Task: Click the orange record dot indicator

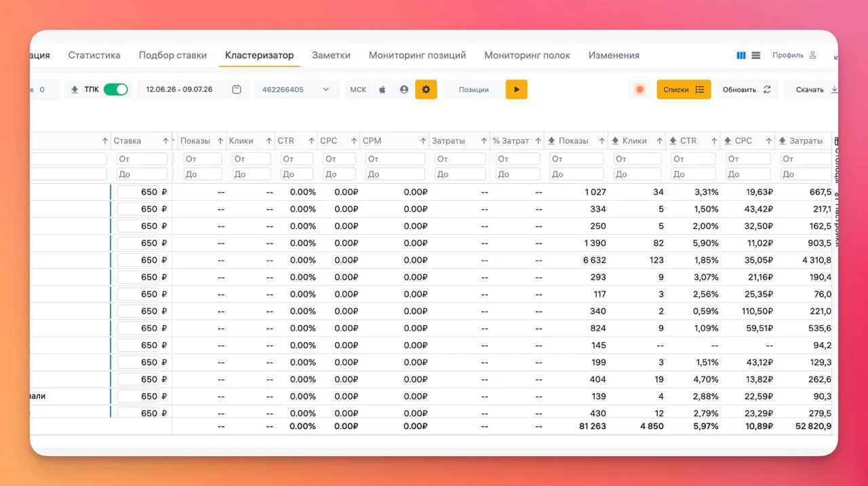Action: coord(639,90)
